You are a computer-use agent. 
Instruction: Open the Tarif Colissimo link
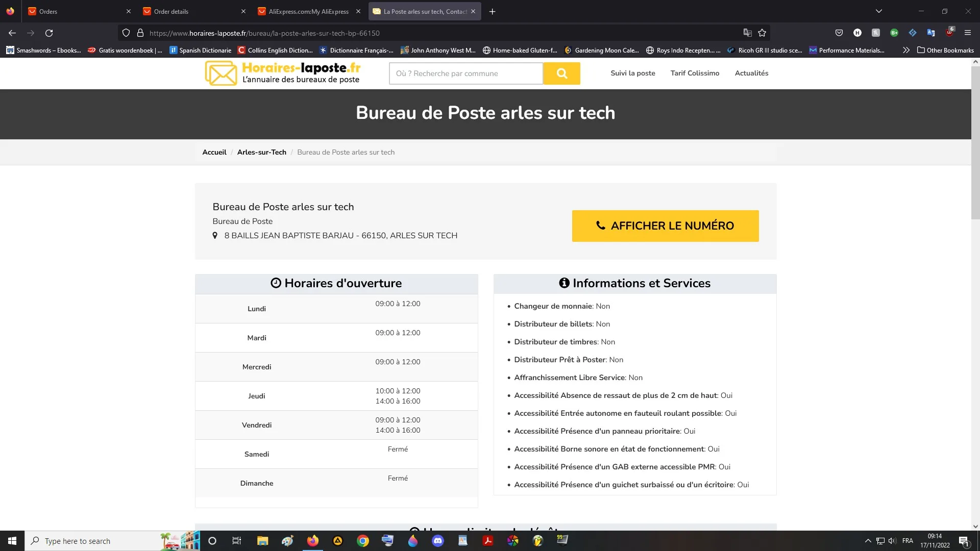pyautogui.click(x=695, y=73)
